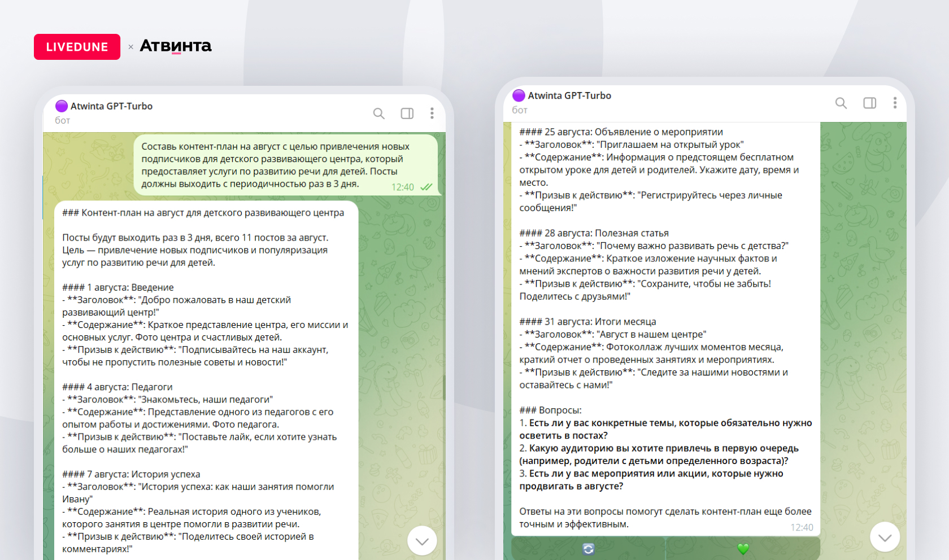Image resolution: width=949 pixels, height=560 pixels.
Task: Click the purple bot avatar in the left chat
Action: coord(62,106)
